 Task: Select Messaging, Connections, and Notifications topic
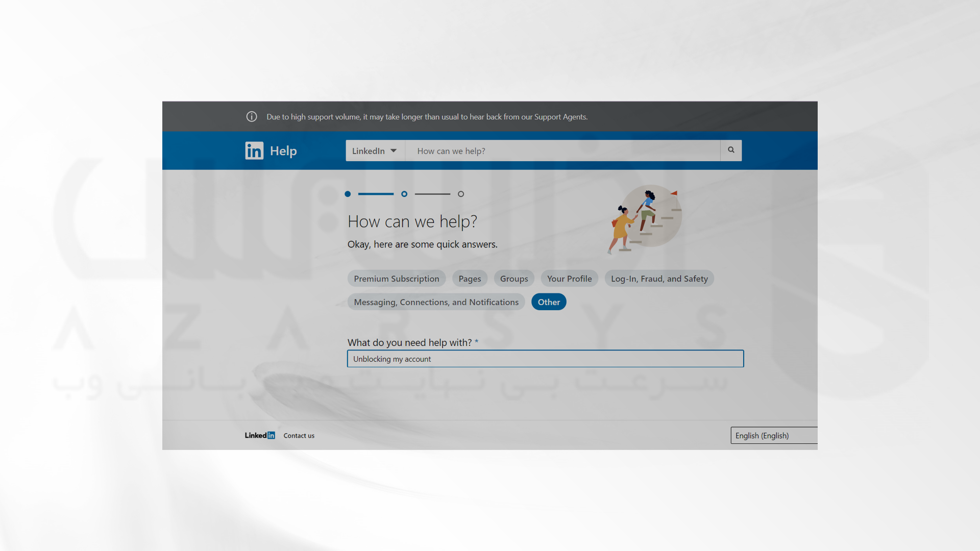[x=436, y=302]
